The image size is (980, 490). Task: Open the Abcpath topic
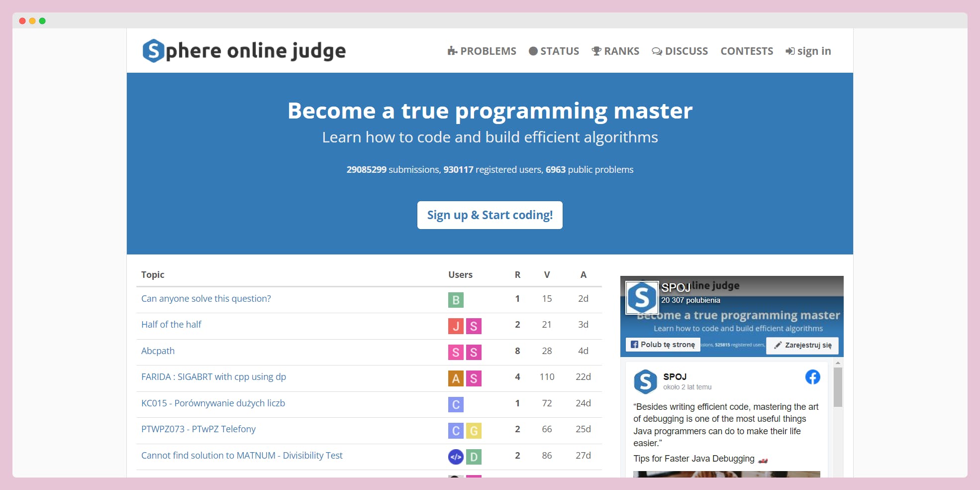(x=158, y=351)
